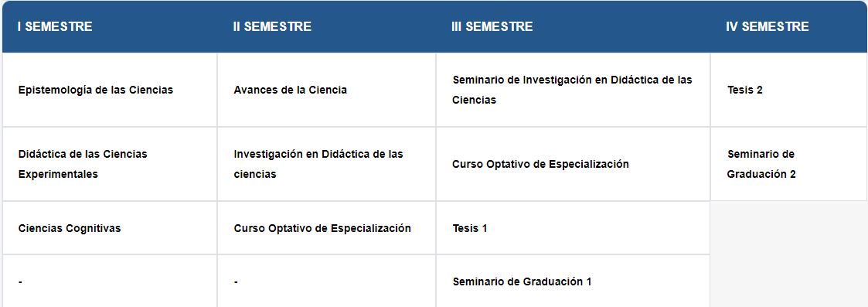This screenshot has height=307, width=868.
Task: Select the IV SEMESTRE column header
Action: click(768, 26)
